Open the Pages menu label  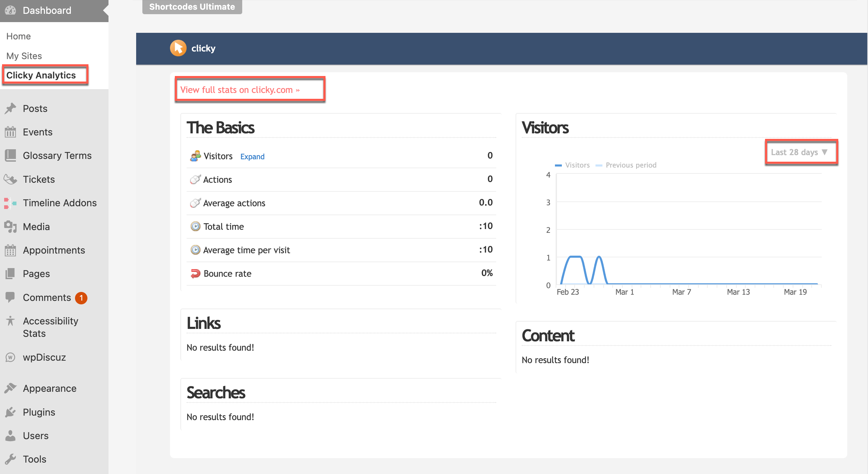36,274
